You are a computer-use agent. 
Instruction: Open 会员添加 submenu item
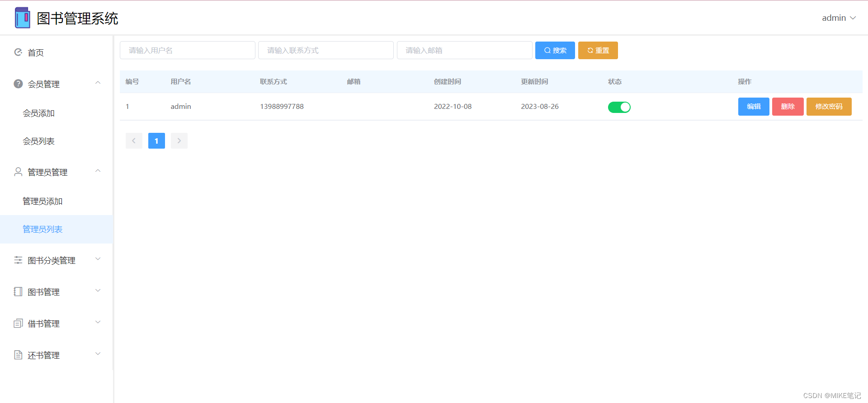tap(57, 113)
